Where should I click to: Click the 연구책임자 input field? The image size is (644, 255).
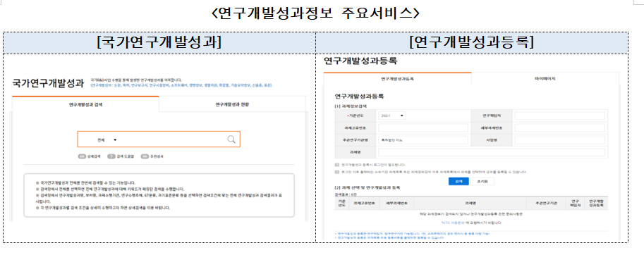560,116
